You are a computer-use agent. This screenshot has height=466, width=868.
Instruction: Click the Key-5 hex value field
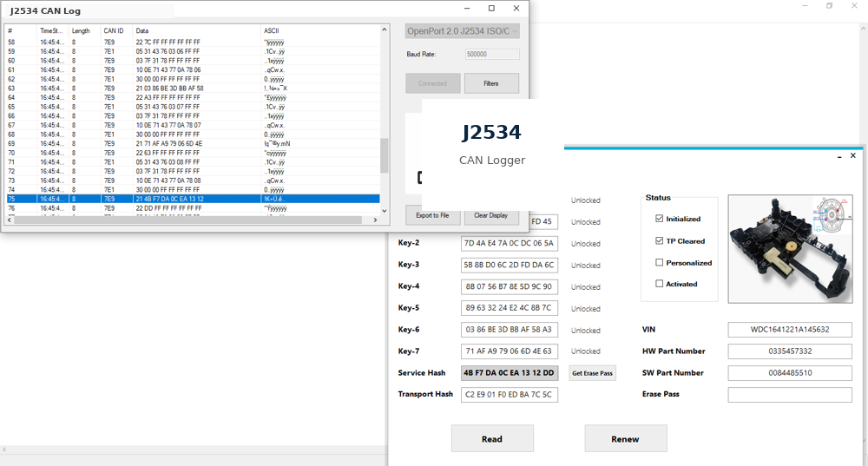tap(510, 308)
